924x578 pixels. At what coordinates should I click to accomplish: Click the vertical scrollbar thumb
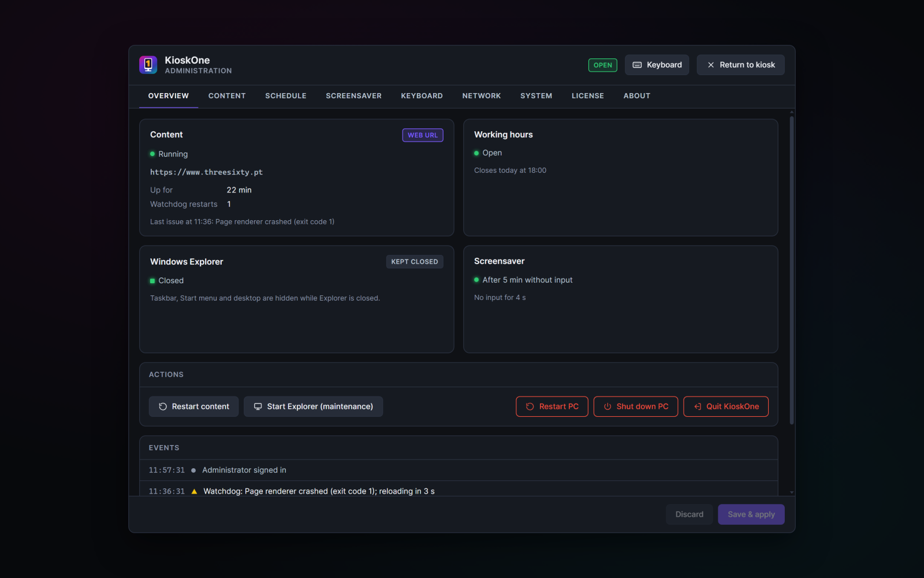(x=792, y=271)
